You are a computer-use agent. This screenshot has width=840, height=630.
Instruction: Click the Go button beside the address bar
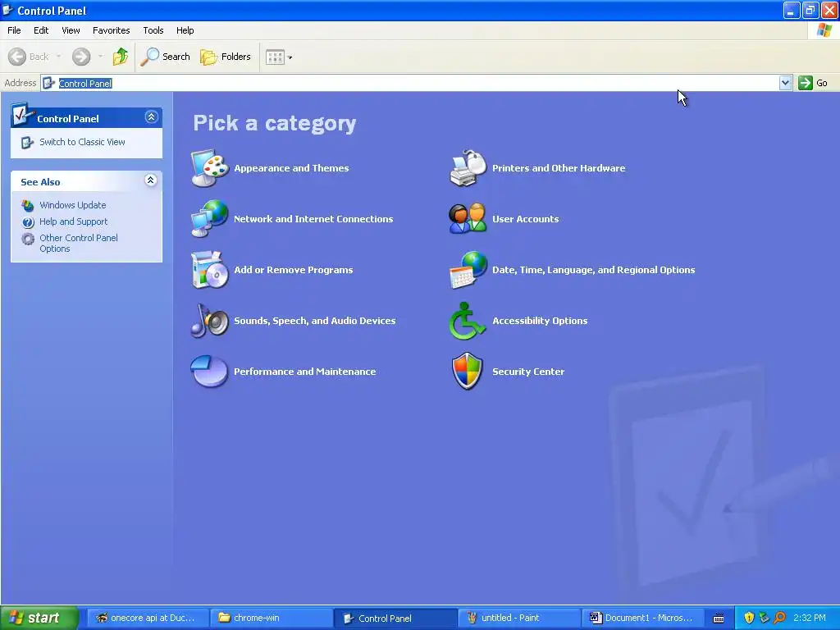coord(813,83)
